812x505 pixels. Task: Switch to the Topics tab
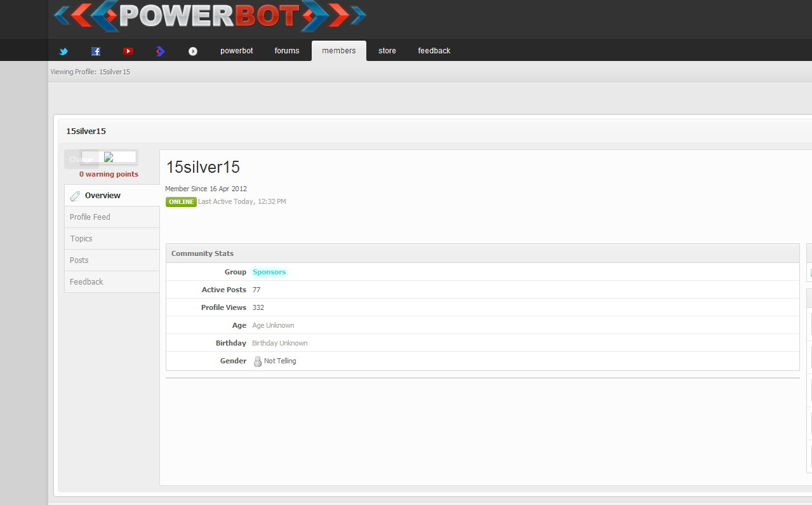(x=112, y=239)
